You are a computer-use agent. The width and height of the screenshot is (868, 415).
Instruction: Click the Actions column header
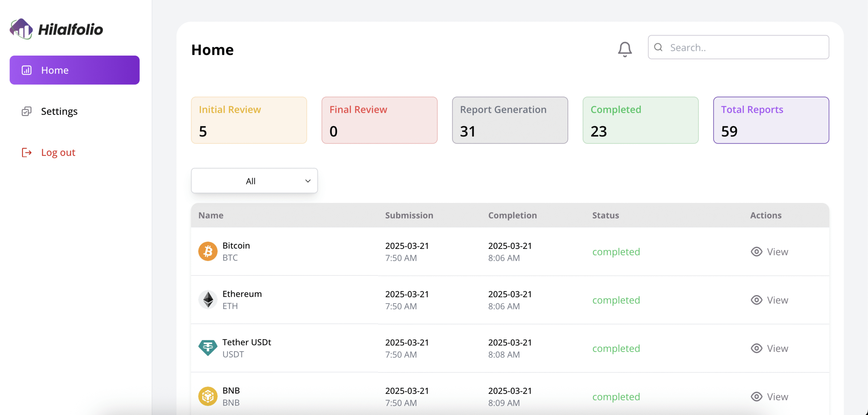(766, 215)
